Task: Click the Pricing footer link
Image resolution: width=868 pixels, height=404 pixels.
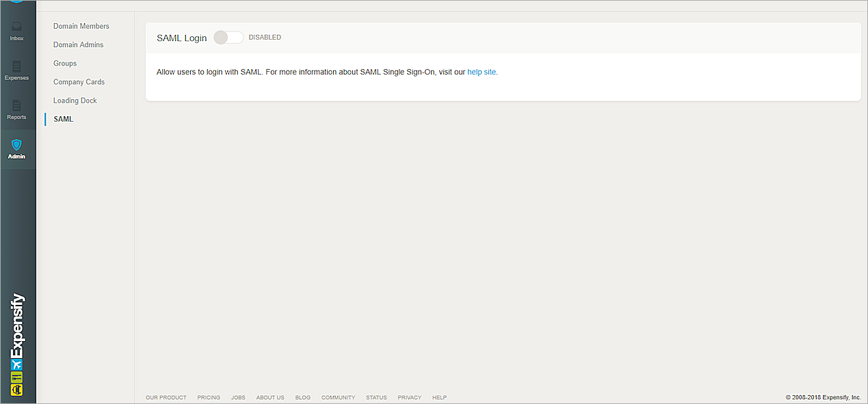Action: pos(209,397)
